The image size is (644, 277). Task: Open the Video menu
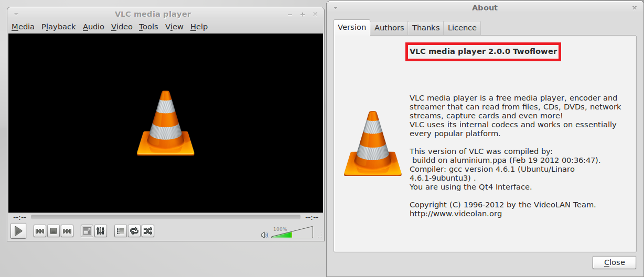point(122,27)
